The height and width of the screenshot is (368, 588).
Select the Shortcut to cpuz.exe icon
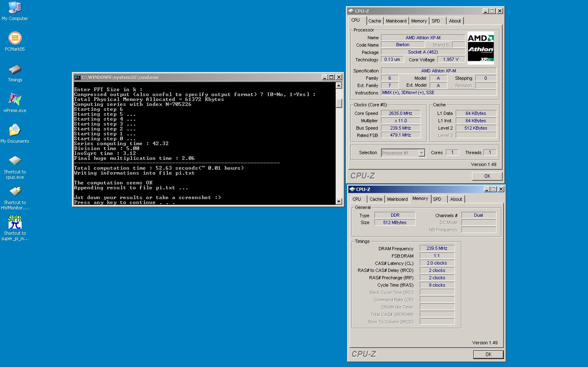(15, 167)
